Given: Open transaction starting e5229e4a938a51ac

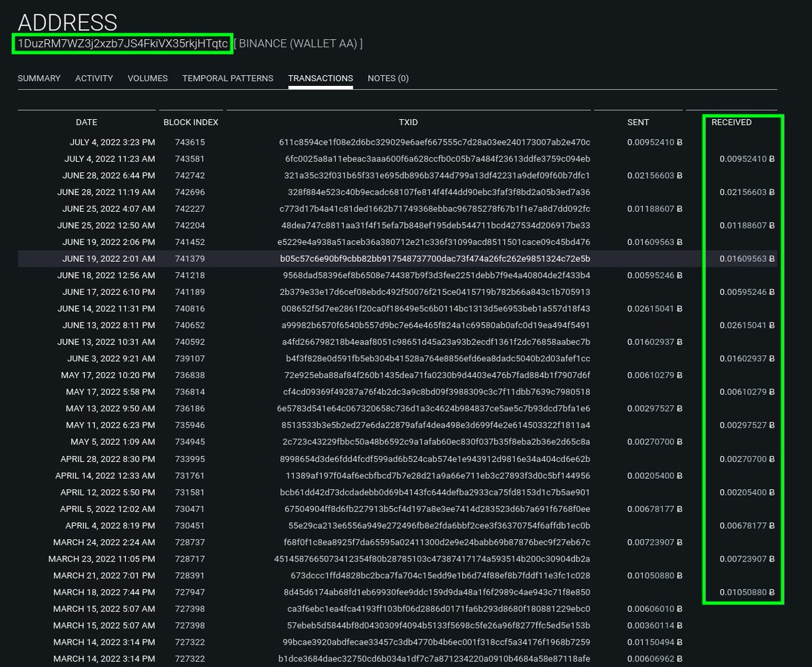Looking at the screenshot, I should [x=434, y=241].
